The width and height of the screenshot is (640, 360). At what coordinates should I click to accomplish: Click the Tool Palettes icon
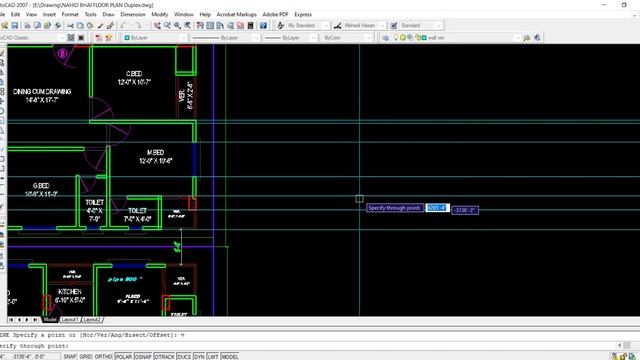click(220, 25)
